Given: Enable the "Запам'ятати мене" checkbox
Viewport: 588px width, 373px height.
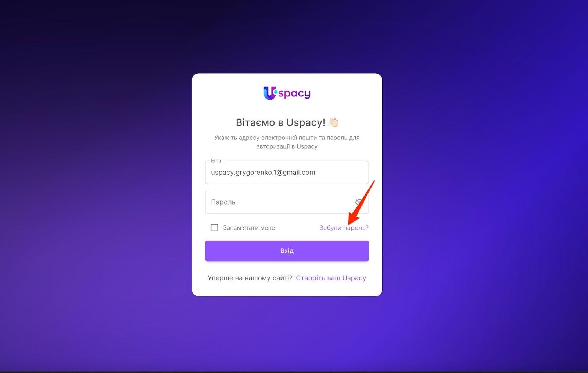Looking at the screenshot, I should [214, 228].
